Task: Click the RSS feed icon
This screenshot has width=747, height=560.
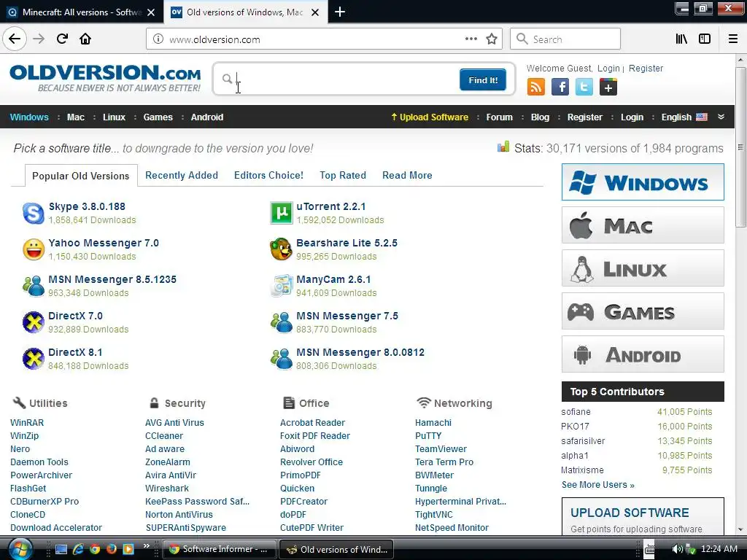Action: (x=536, y=87)
